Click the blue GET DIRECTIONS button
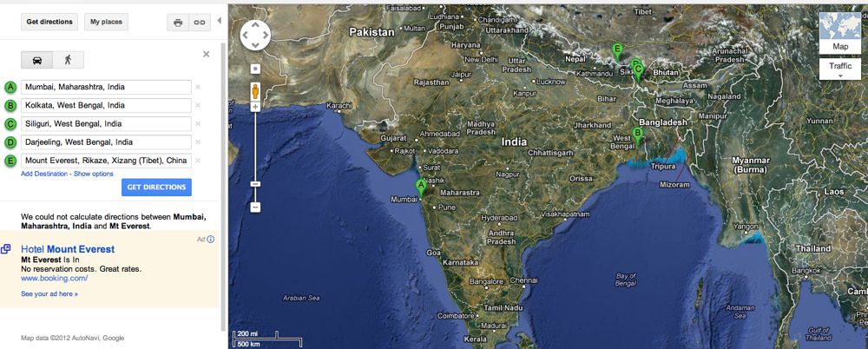The width and height of the screenshot is (868, 349). click(156, 188)
